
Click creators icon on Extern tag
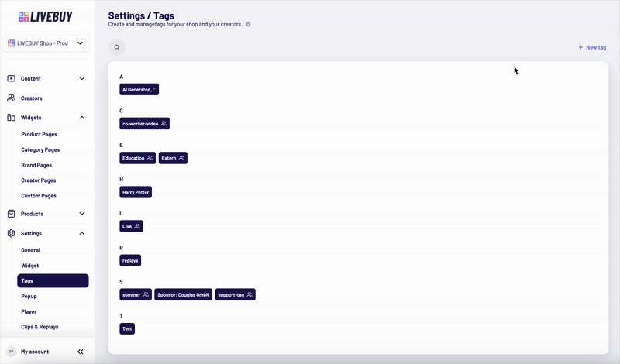tap(181, 158)
